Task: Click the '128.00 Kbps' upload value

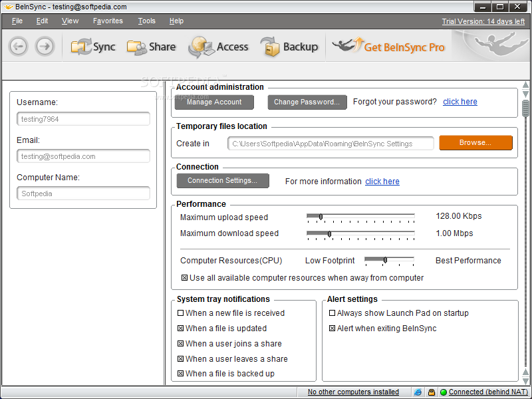Action: [459, 216]
